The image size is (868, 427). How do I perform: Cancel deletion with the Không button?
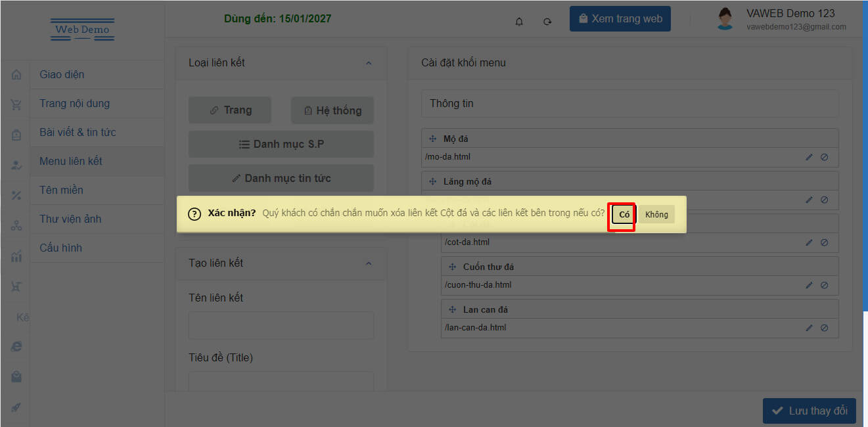point(656,215)
